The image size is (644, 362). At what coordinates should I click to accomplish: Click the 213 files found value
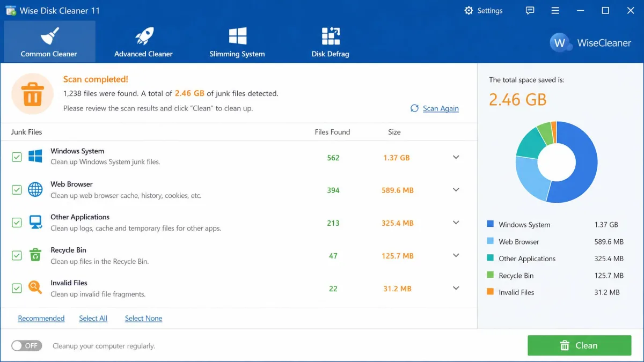(333, 223)
